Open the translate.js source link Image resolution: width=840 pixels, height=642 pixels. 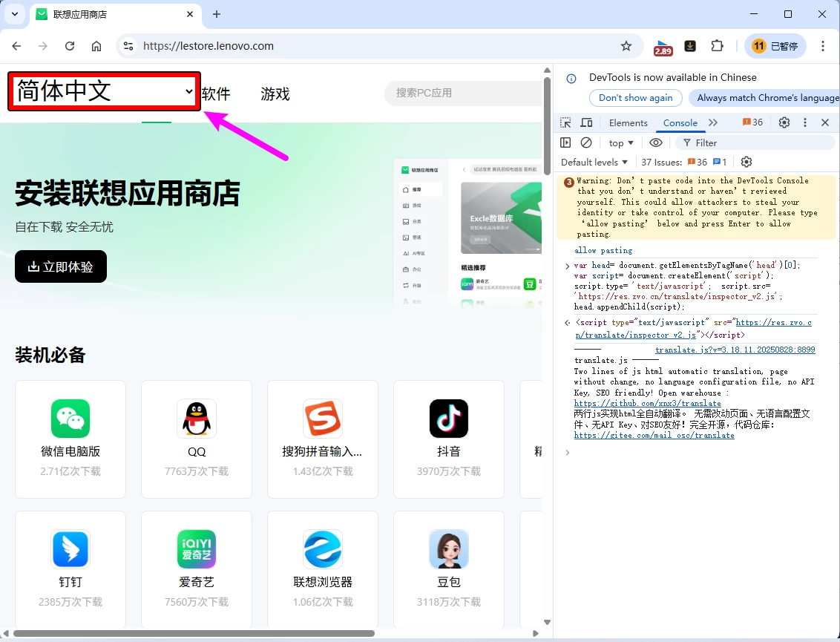pyautogui.click(x=735, y=350)
